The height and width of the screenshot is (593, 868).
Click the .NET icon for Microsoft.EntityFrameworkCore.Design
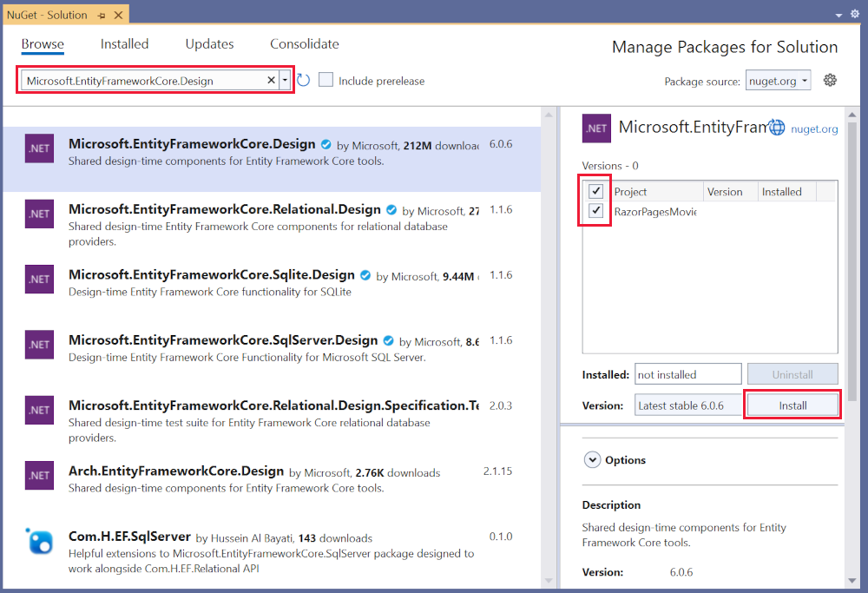point(38,148)
